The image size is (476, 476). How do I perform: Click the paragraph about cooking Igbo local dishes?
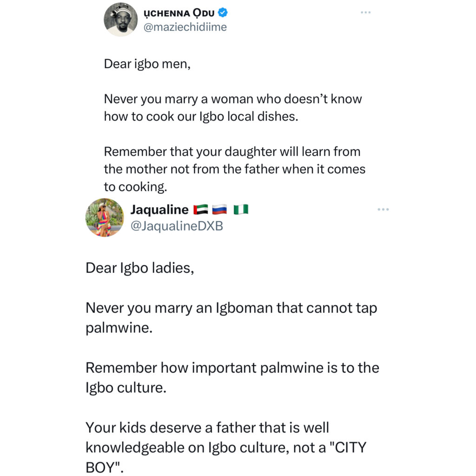232,107
